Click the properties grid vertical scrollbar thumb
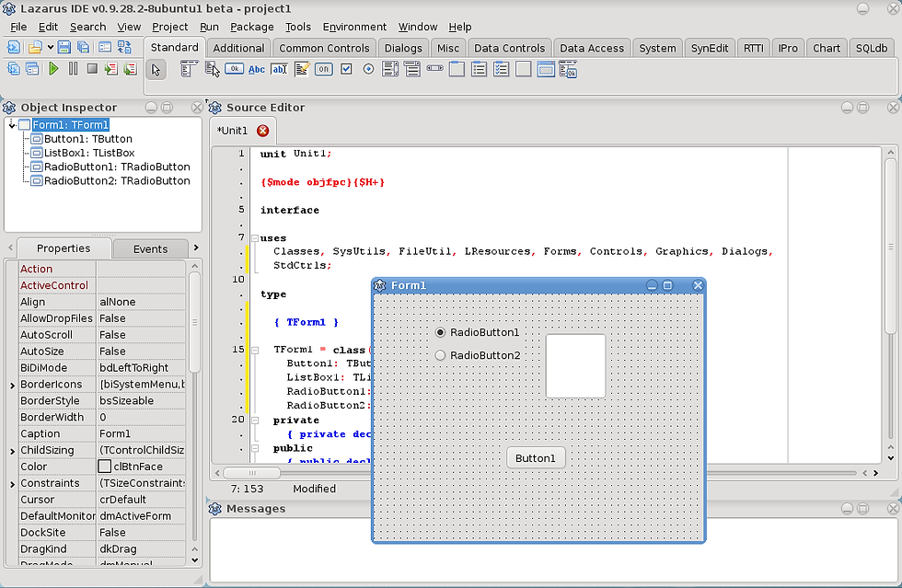Viewport: 902px width, 588px height. 194,322
